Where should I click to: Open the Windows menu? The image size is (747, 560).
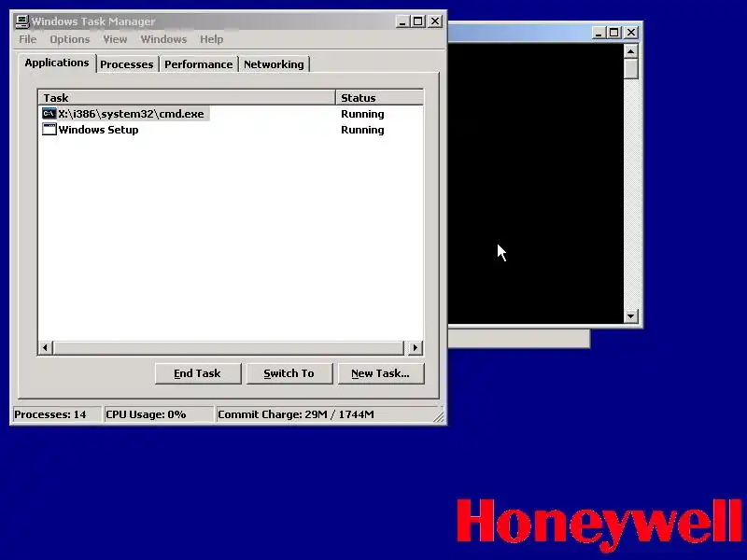click(x=163, y=39)
